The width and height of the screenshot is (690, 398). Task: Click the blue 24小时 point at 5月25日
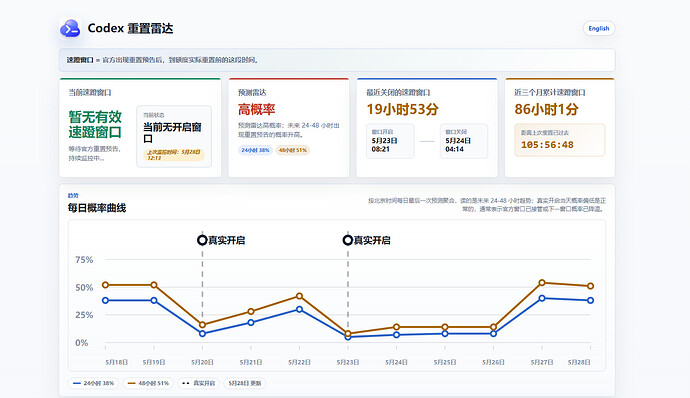click(x=445, y=334)
